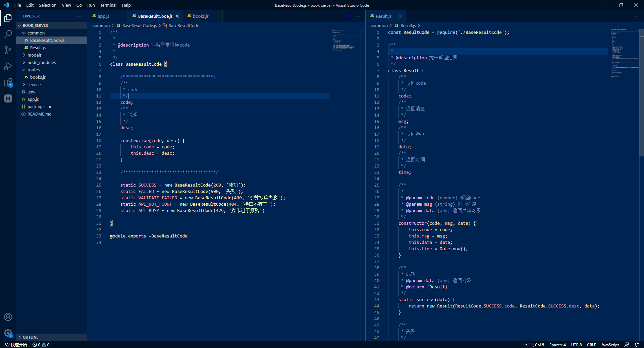Click the notifications bell in status bar
Image resolution: width=644 pixels, height=348 pixels.
click(637, 345)
